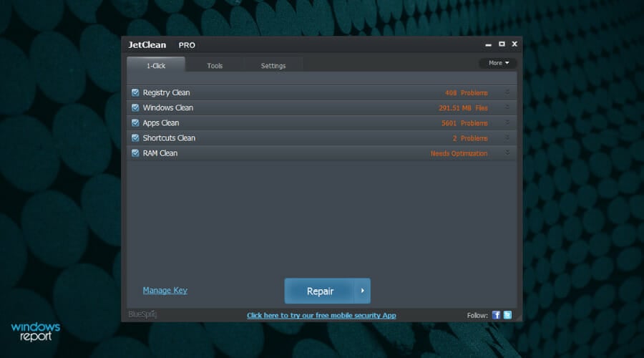Viewport: 644px width, 358px height.
Task: Select the Apps Clean label
Action: pos(160,123)
